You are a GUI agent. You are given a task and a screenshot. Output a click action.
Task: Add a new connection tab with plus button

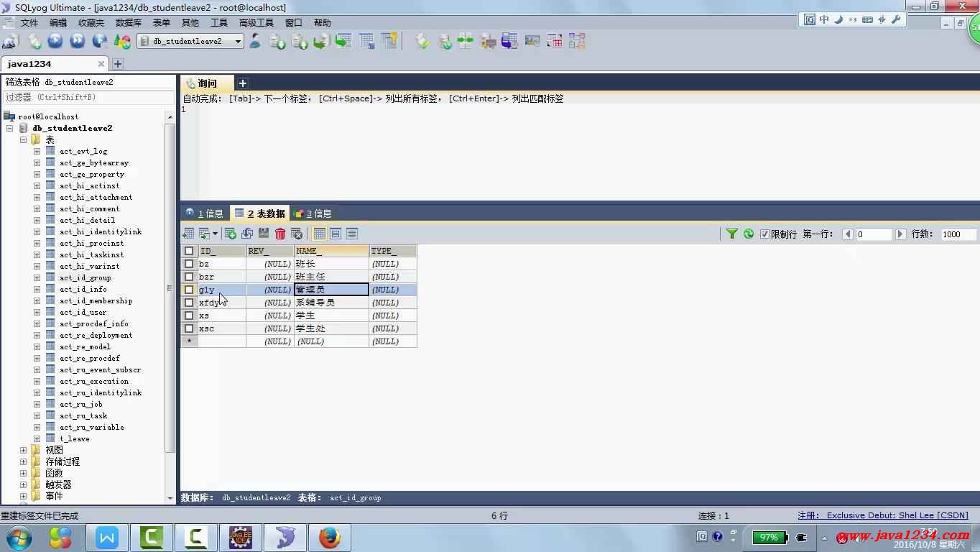118,64
